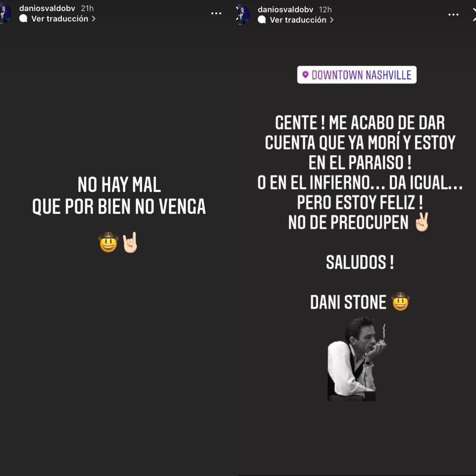Tap the Downtown Nashville location sticker
Screen dimensions: 476x476
pos(357,75)
